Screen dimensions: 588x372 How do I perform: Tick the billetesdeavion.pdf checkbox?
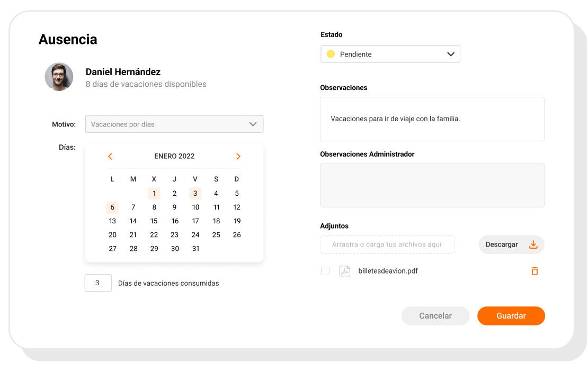[x=325, y=271]
